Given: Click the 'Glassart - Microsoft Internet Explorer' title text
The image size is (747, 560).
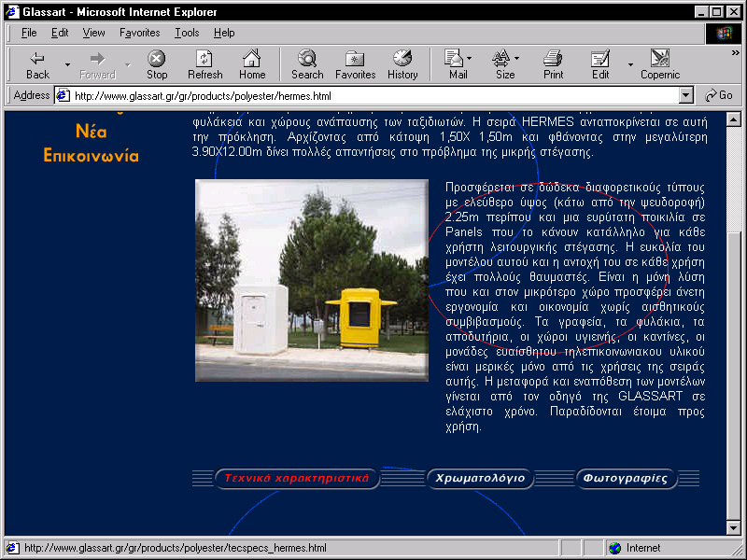Looking at the screenshot, I should coord(120,12).
